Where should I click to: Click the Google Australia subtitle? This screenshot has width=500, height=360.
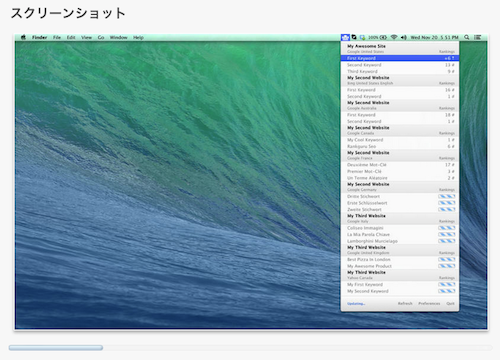(x=362, y=108)
